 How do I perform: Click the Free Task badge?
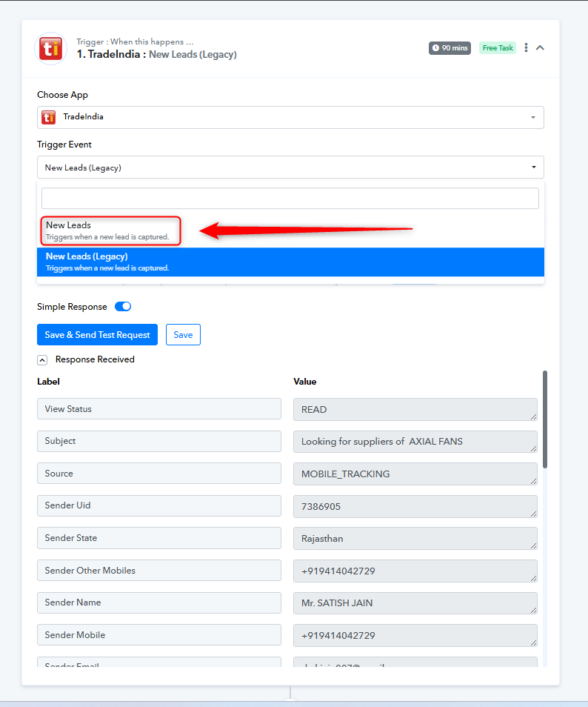coord(498,47)
